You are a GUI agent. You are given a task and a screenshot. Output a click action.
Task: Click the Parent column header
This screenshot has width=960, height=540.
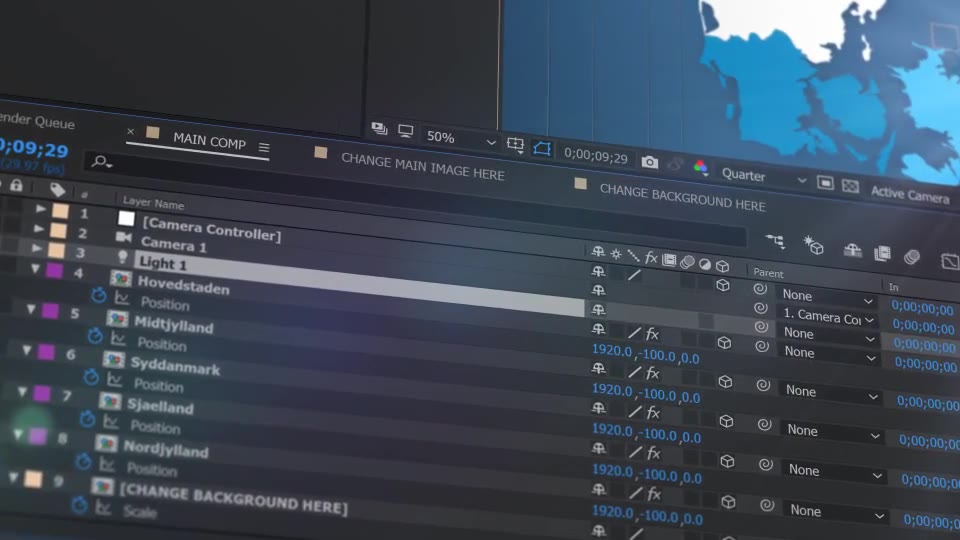pyautogui.click(x=768, y=273)
